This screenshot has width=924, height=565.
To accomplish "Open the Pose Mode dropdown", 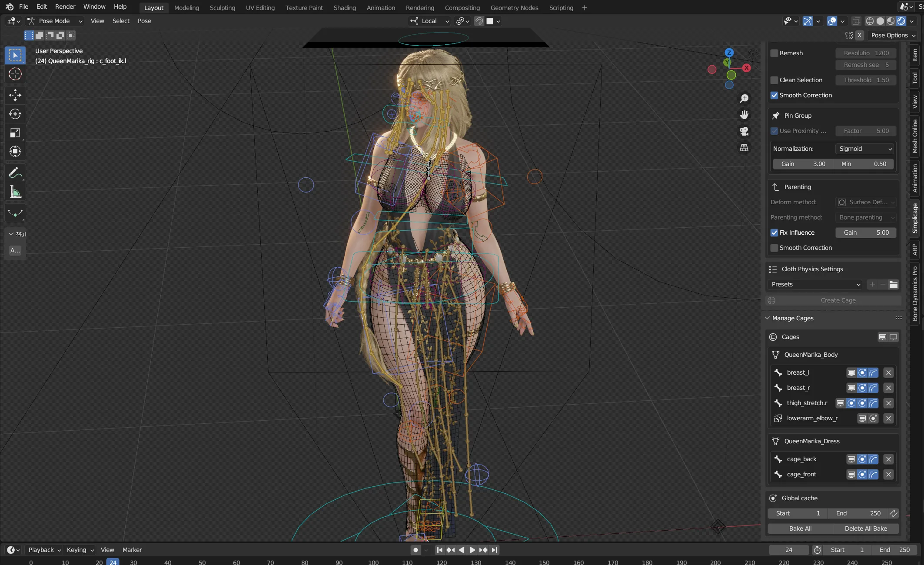I will (54, 21).
